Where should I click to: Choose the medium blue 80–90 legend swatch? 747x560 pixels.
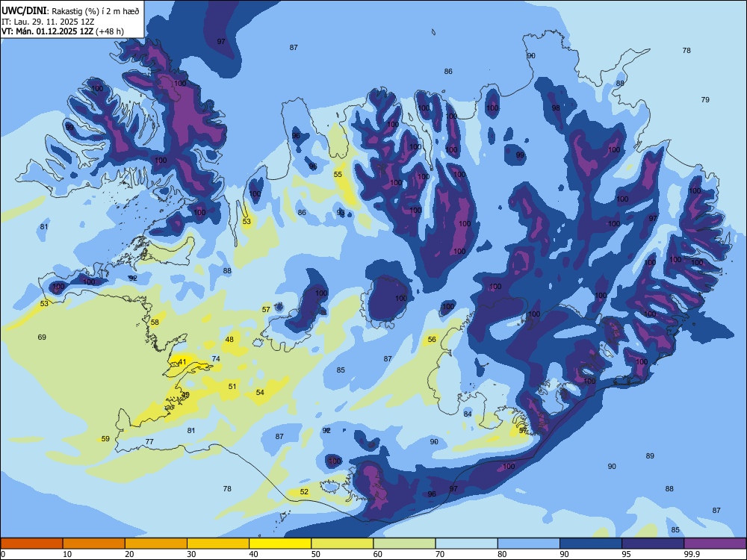click(x=529, y=544)
